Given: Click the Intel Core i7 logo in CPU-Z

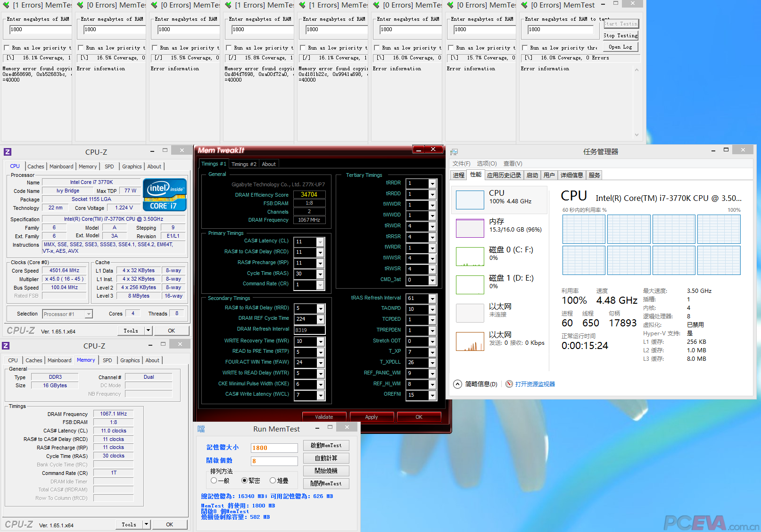Looking at the screenshot, I should 165,194.
